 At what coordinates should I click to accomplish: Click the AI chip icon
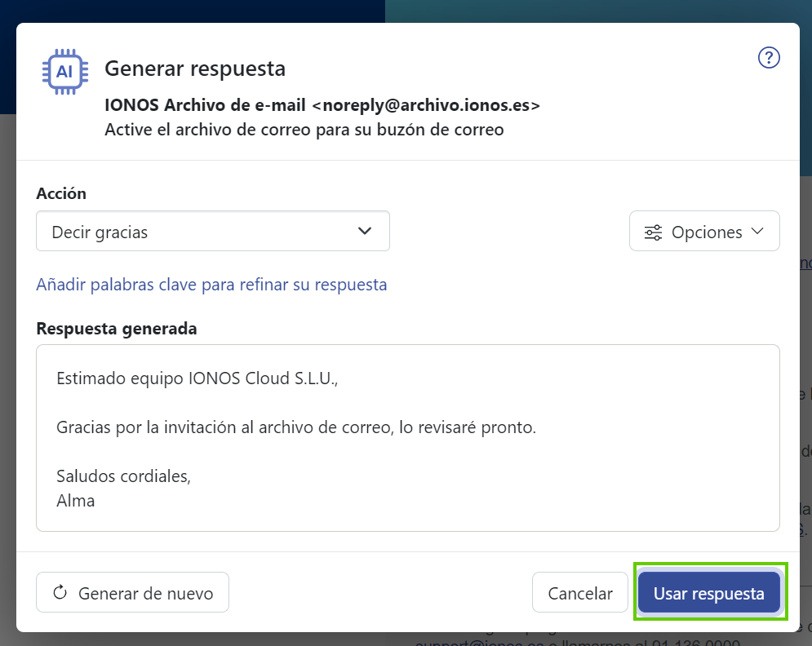[x=64, y=72]
